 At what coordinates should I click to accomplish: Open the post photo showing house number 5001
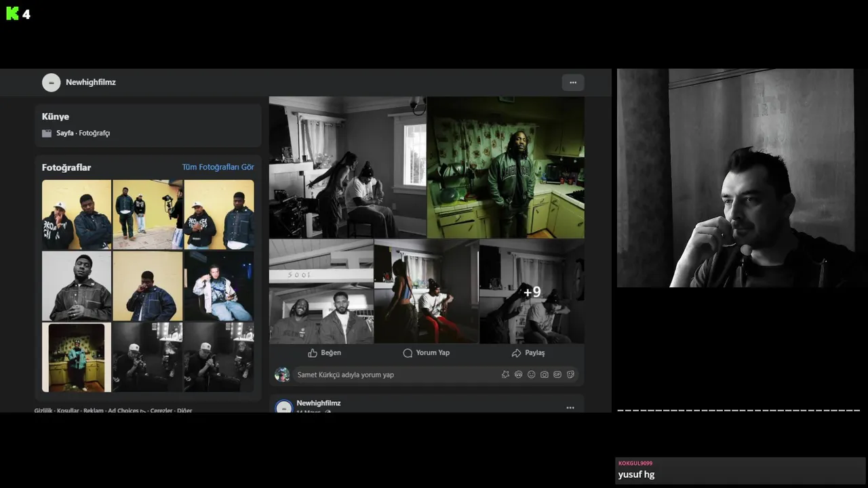tap(321, 292)
